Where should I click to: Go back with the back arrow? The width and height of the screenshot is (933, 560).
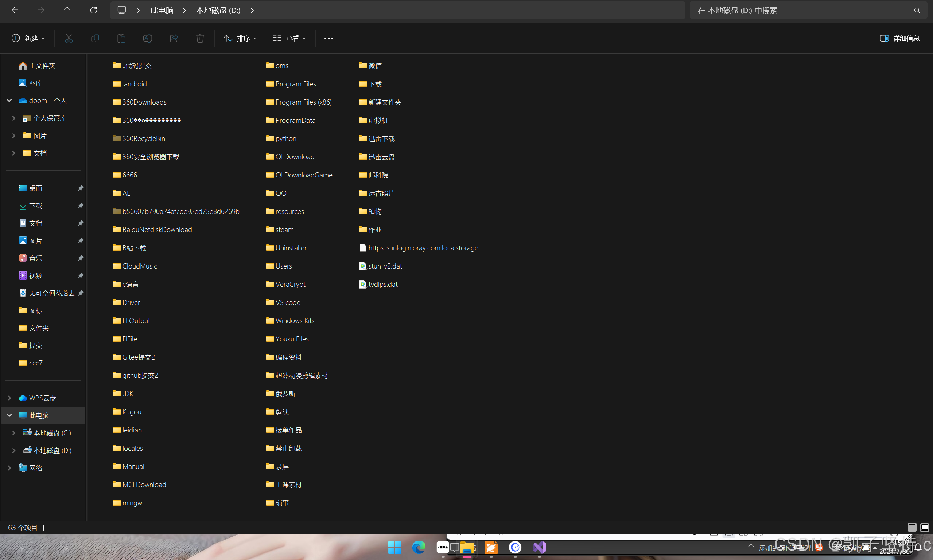click(15, 10)
